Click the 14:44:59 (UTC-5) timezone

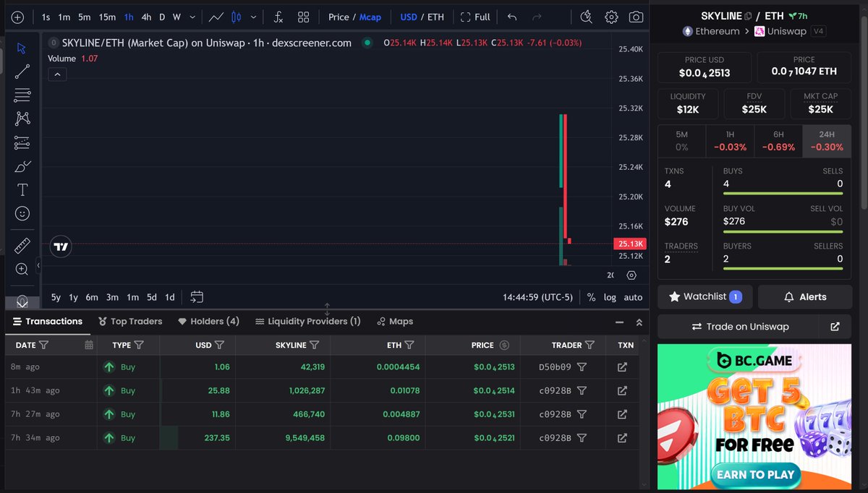pyautogui.click(x=538, y=297)
